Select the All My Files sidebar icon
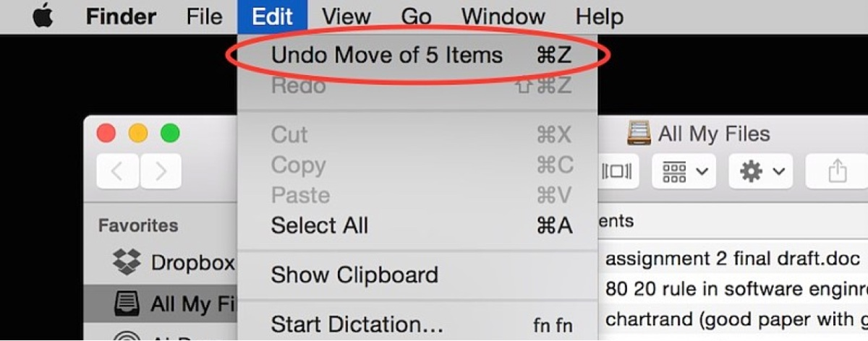 pos(127,304)
